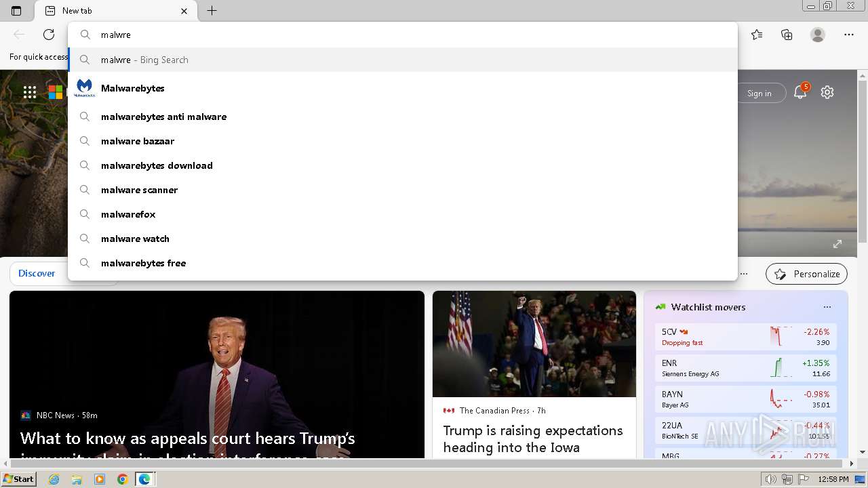Choose malware scanner suggestion
Viewport: 868px width, 488px height.
point(403,190)
